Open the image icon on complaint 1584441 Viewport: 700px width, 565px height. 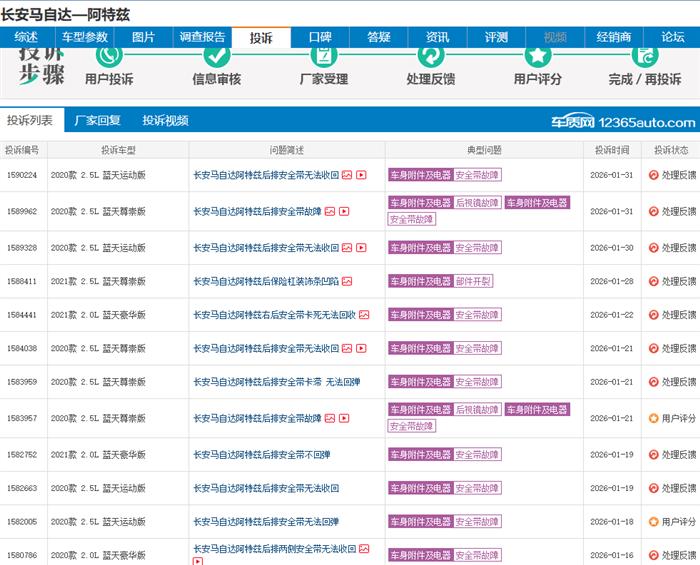(x=364, y=315)
